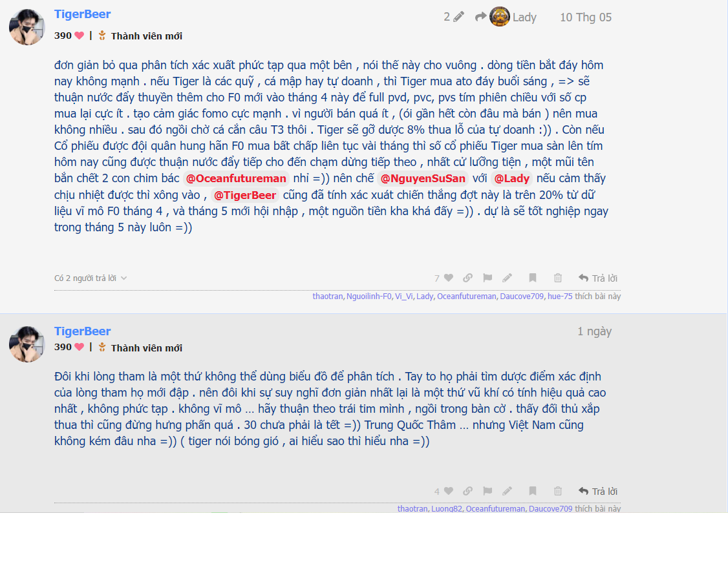This screenshot has height=562, width=728.
Task: Bookmark the second post
Action: click(x=533, y=490)
